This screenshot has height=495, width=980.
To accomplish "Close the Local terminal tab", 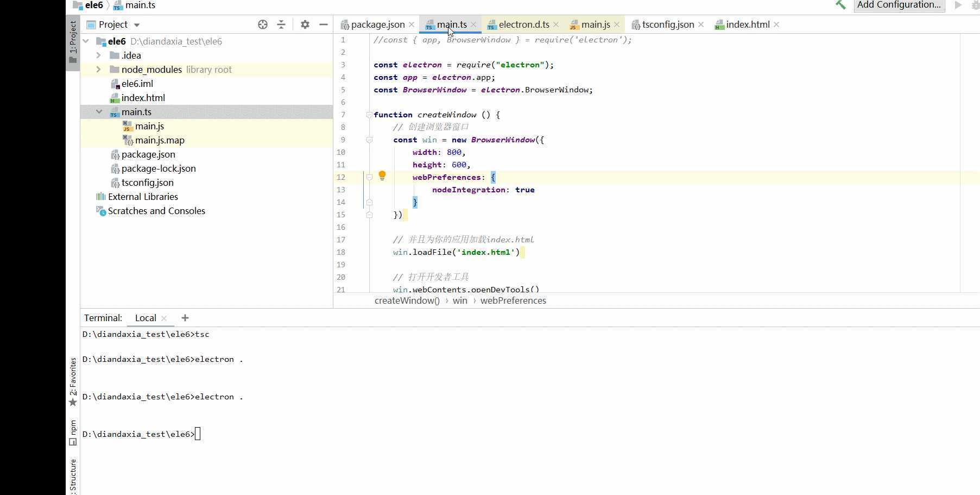I will [164, 318].
